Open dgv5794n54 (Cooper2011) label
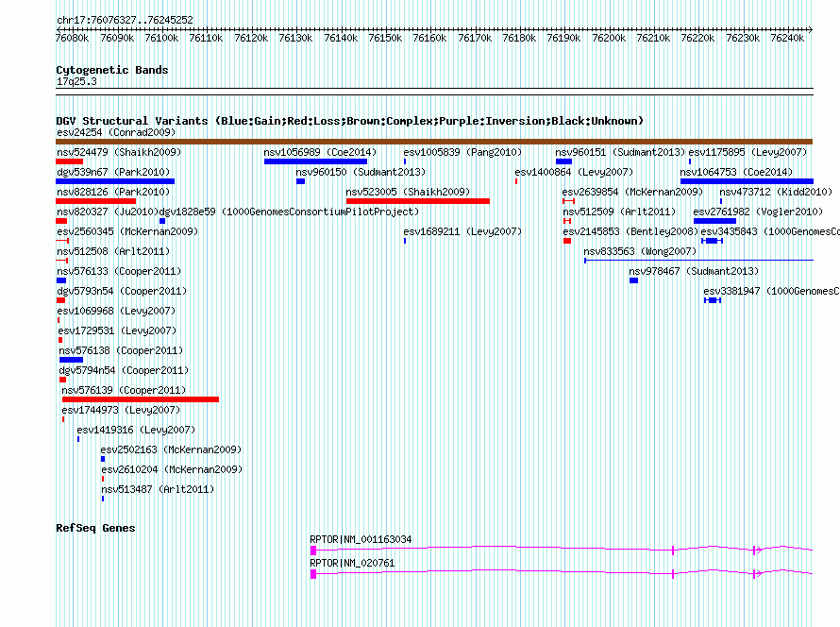Viewport: 840px width, 627px height. (x=124, y=370)
